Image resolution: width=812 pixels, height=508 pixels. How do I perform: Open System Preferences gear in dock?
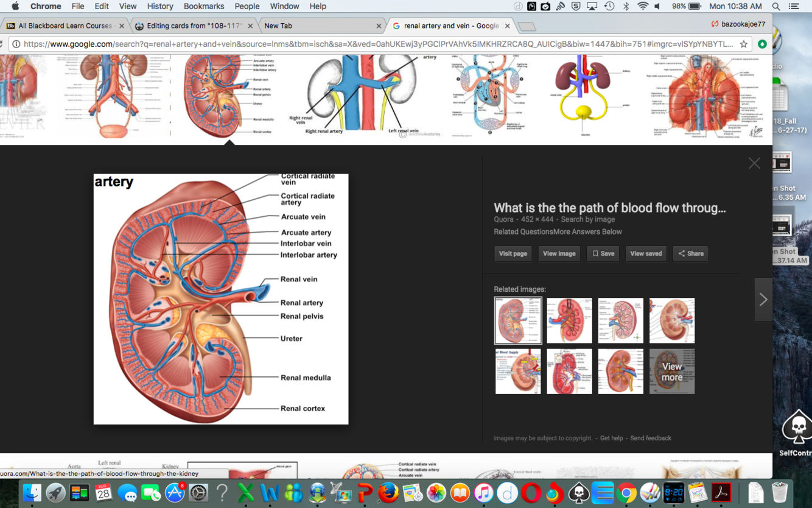(x=198, y=492)
